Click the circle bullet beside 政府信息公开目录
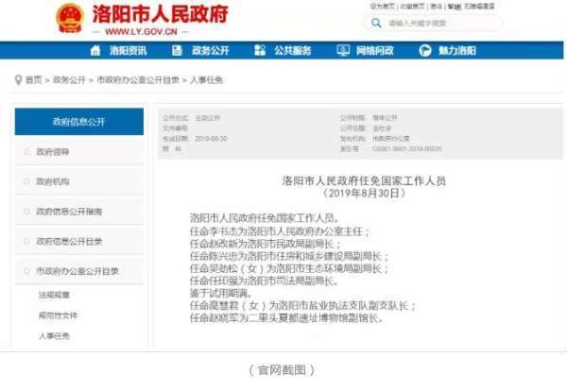Viewport: 567px width, 392px height. tap(26, 241)
